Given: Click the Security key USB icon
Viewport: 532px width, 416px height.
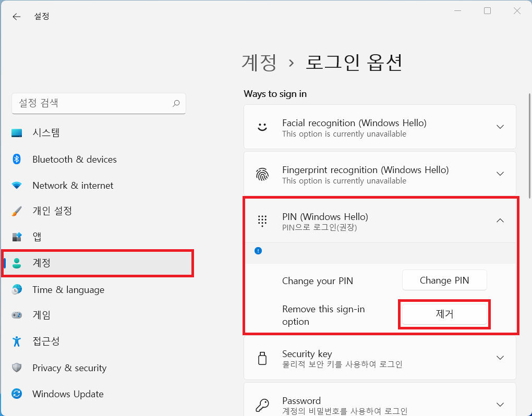Looking at the screenshot, I should (x=262, y=358).
